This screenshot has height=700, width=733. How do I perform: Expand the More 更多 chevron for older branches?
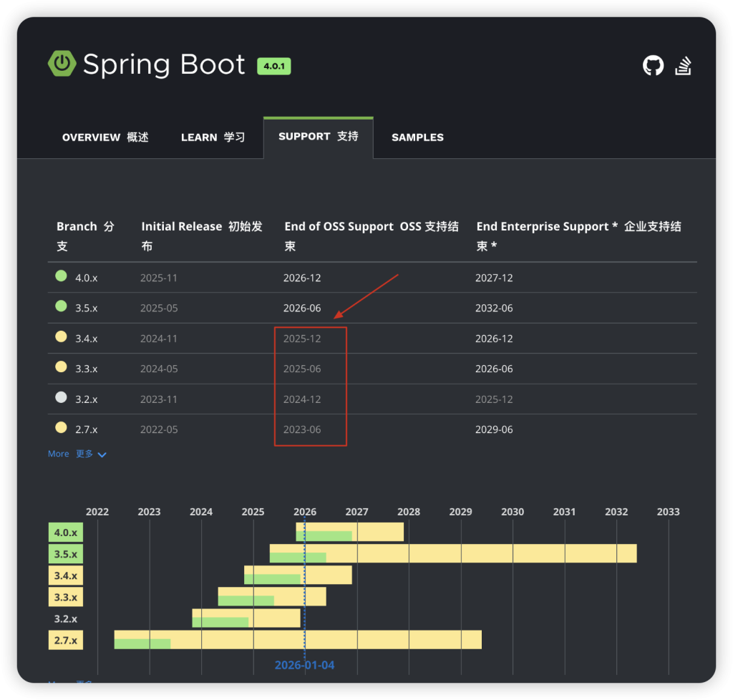click(101, 454)
